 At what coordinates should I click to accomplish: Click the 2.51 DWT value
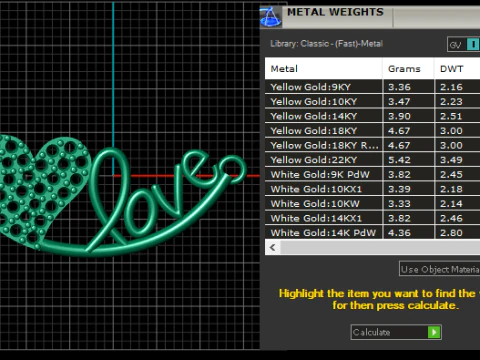(451, 116)
